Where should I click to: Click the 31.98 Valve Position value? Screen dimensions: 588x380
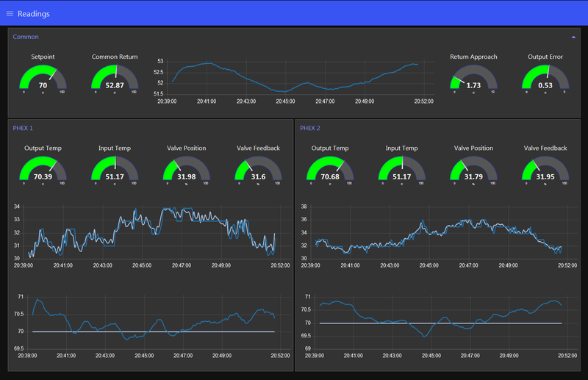(x=187, y=176)
